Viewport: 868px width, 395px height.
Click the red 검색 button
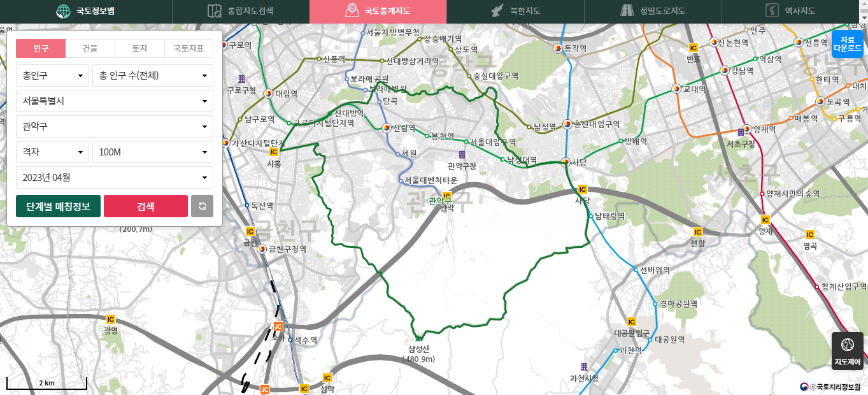tap(146, 206)
